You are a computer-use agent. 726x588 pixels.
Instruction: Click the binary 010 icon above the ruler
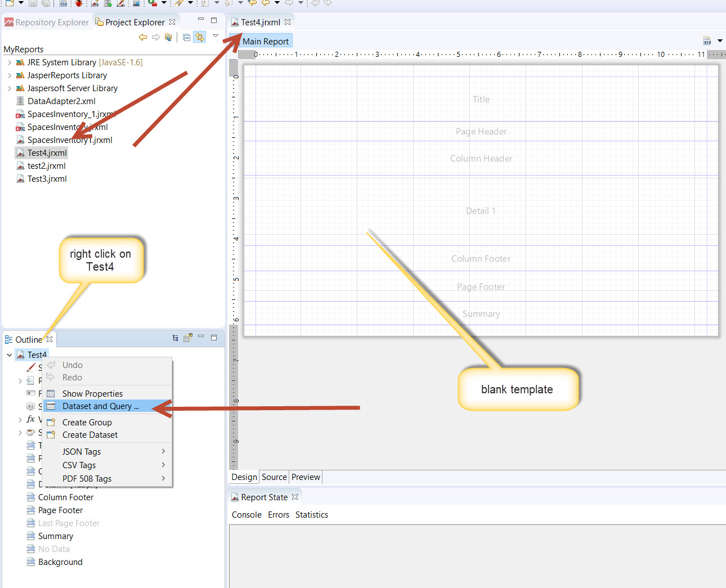click(707, 41)
